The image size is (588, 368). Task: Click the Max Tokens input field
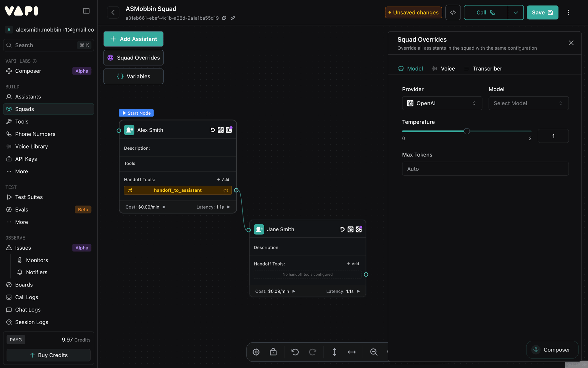(x=485, y=169)
